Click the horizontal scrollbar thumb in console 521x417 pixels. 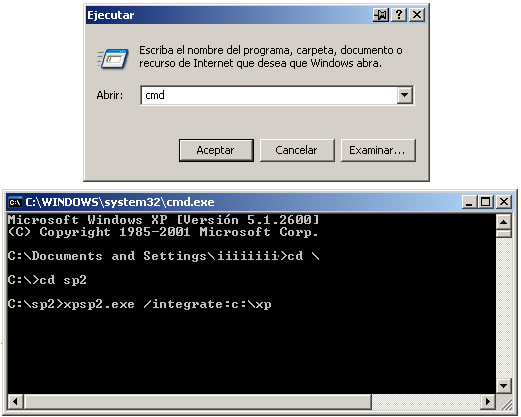click(197, 401)
